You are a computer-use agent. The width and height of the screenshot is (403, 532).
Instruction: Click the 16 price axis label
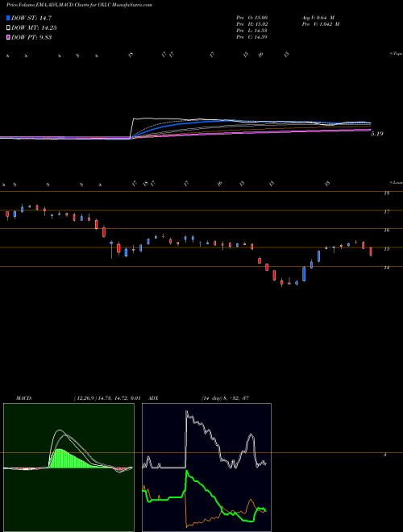[x=386, y=231]
